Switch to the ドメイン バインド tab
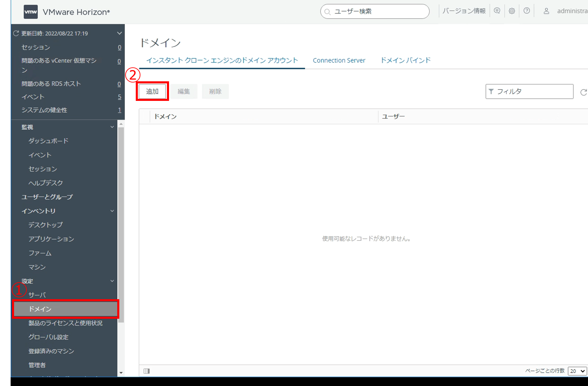Image resolution: width=588 pixels, height=386 pixels. (406, 60)
